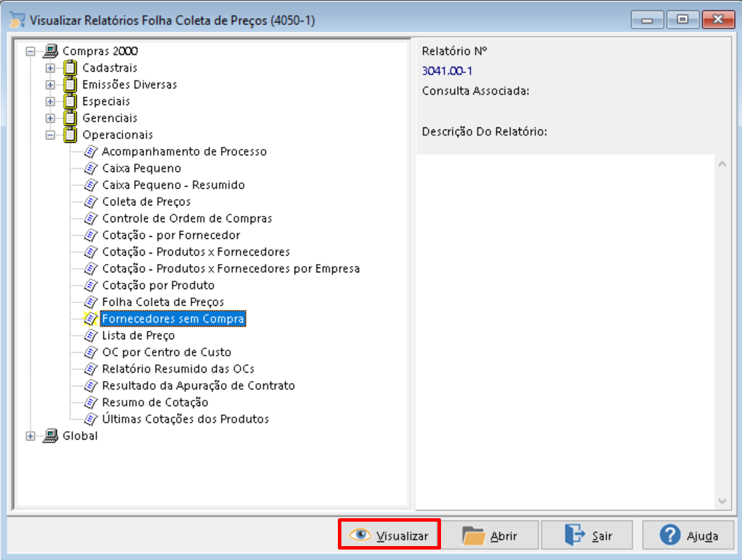Close the Visualizar Relatórios window
This screenshot has width=742, height=560.
click(718, 20)
